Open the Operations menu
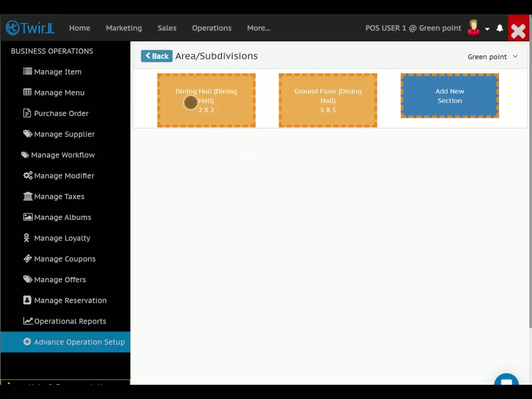The height and width of the screenshot is (399, 532). click(212, 28)
